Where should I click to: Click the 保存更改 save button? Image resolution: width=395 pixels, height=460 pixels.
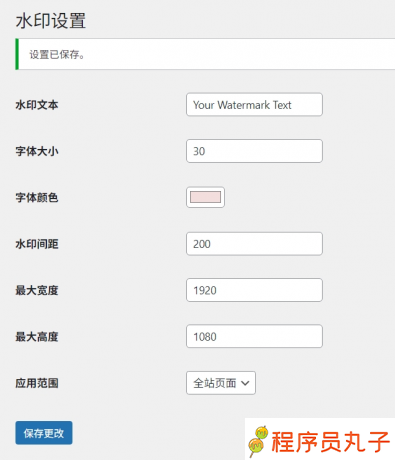[44, 433]
